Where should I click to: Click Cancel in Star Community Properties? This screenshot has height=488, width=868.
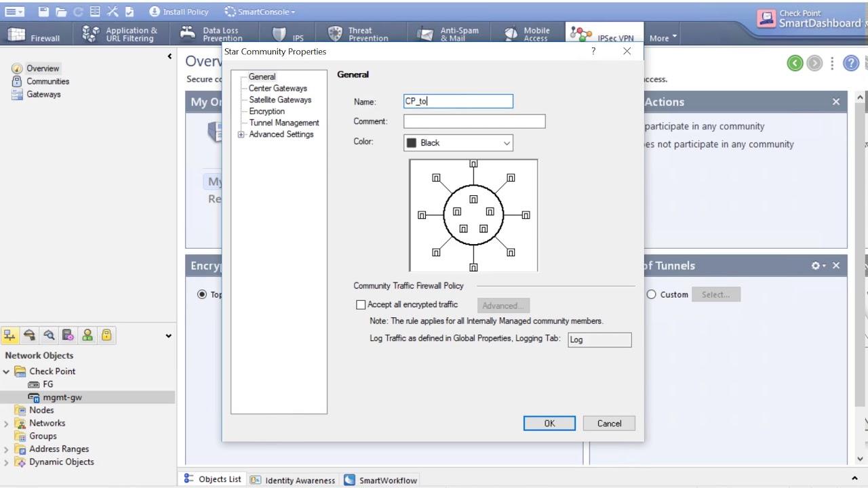609,424
